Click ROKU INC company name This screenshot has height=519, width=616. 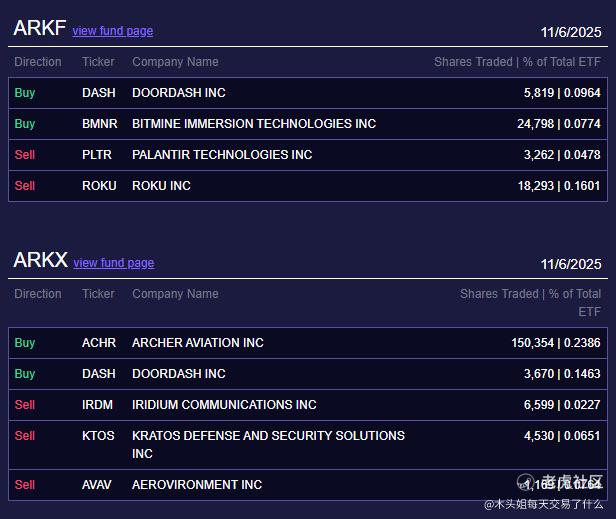(161, 186)
